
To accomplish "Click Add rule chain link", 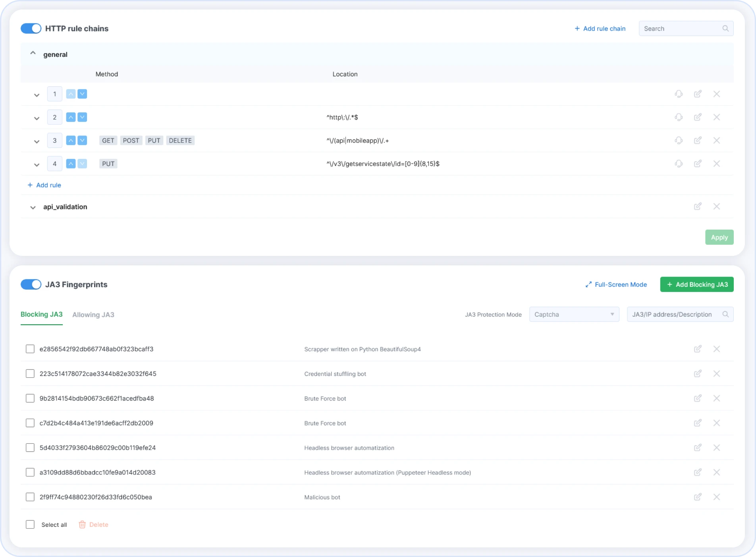I will tap(600, 29).
